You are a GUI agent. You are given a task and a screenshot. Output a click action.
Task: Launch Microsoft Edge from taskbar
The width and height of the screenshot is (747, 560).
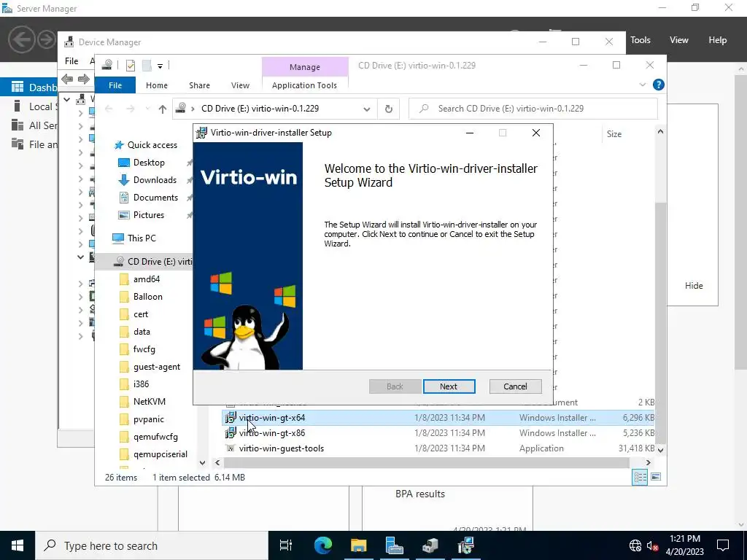(x=323, y=545)
